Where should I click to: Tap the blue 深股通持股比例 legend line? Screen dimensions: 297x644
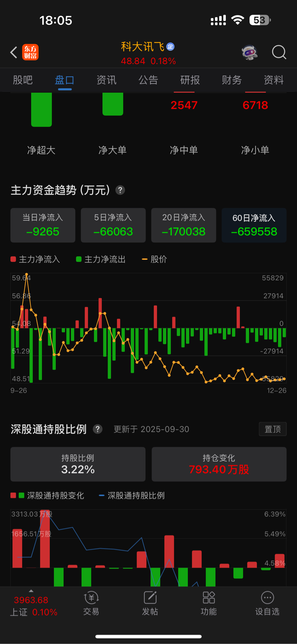point(102,495)
